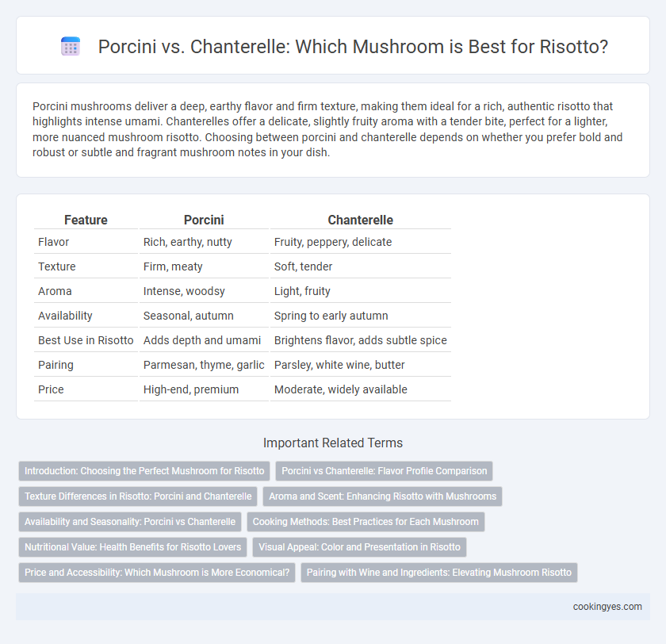Screen dimensions: 666x644
Task: Click the 'Feature' column header
Action: 86,220
